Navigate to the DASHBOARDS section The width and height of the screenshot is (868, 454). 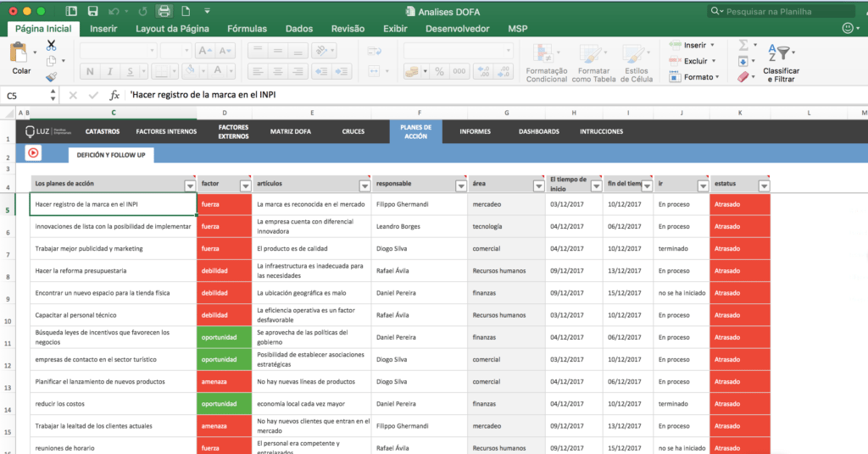point(538,132)
